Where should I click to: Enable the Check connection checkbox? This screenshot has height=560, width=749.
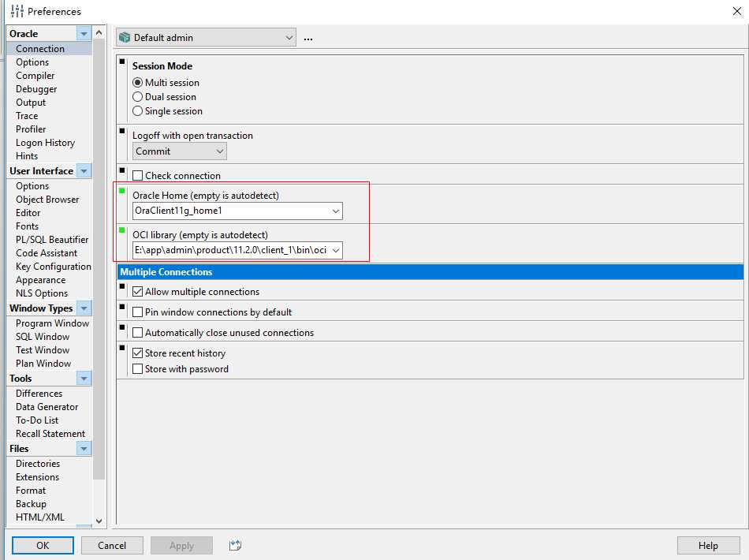[x=137, y=176]
